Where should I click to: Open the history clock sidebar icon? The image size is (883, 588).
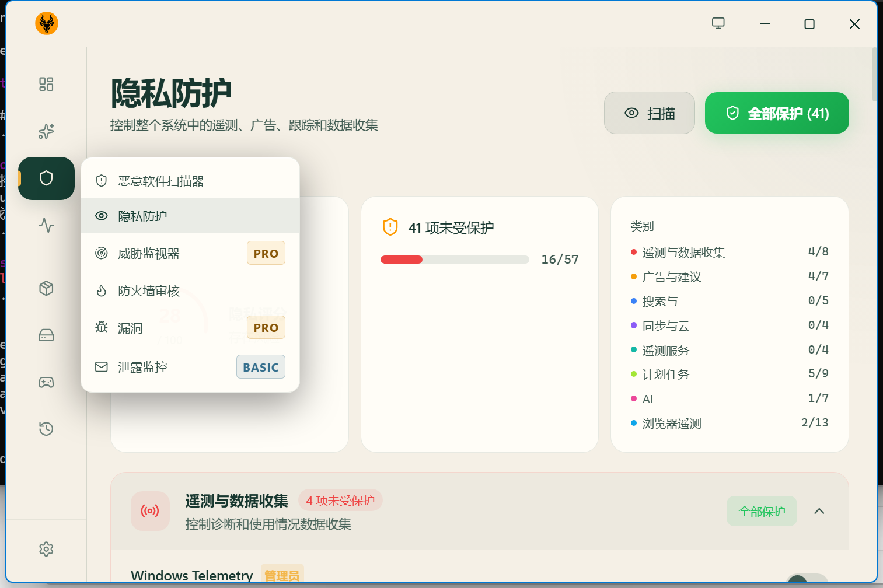[46, 429]
